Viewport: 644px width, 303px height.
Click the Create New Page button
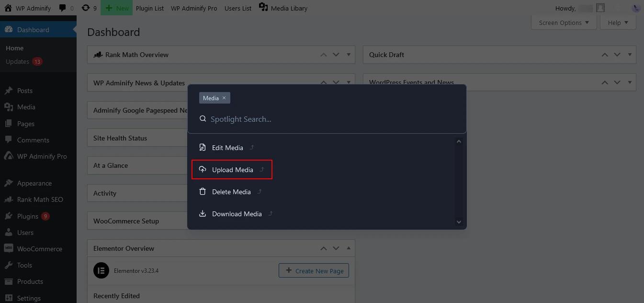[x=314, y=270]
